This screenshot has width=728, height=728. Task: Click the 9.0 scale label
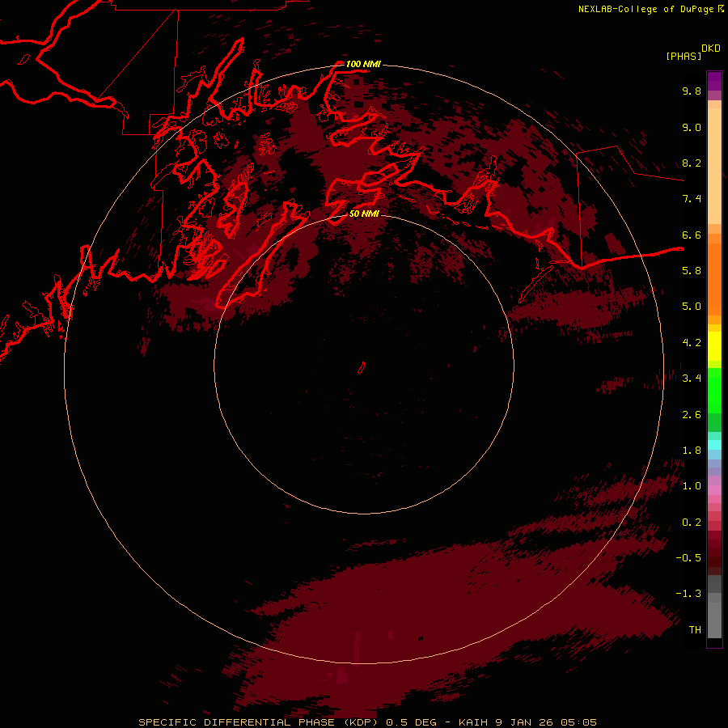[692, 127]
